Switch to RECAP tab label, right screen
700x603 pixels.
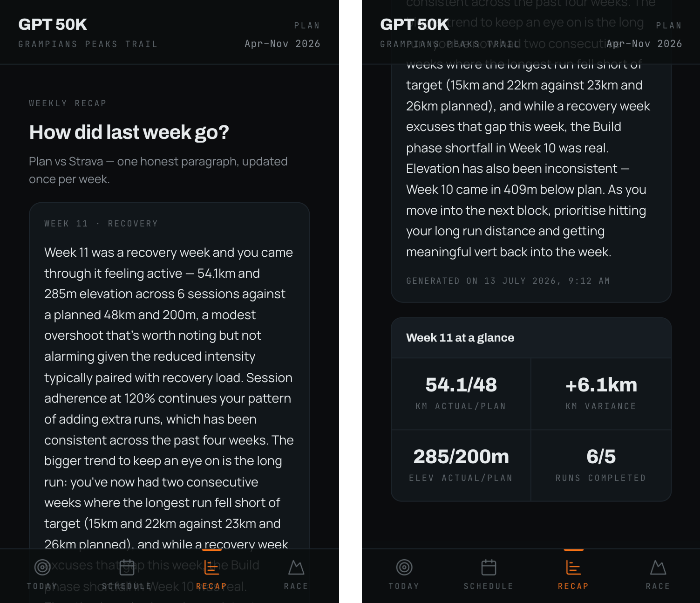click(x=573, y=586)
